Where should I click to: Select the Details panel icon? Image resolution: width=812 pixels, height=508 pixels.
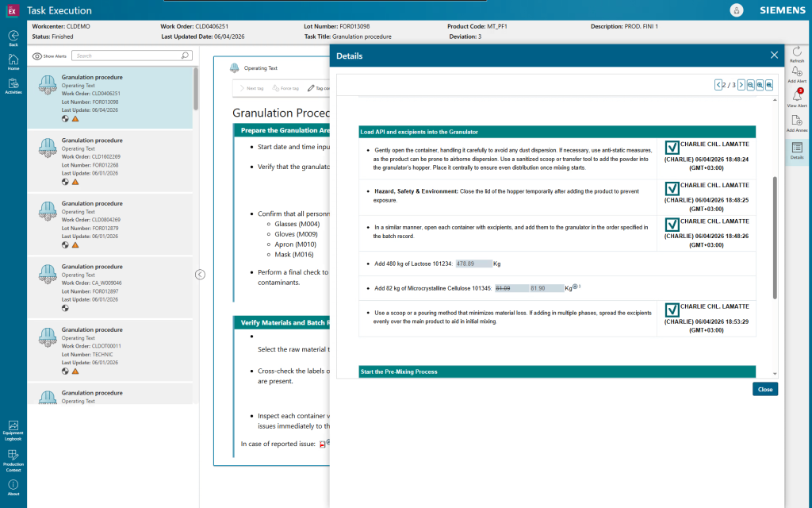(797, 151)
